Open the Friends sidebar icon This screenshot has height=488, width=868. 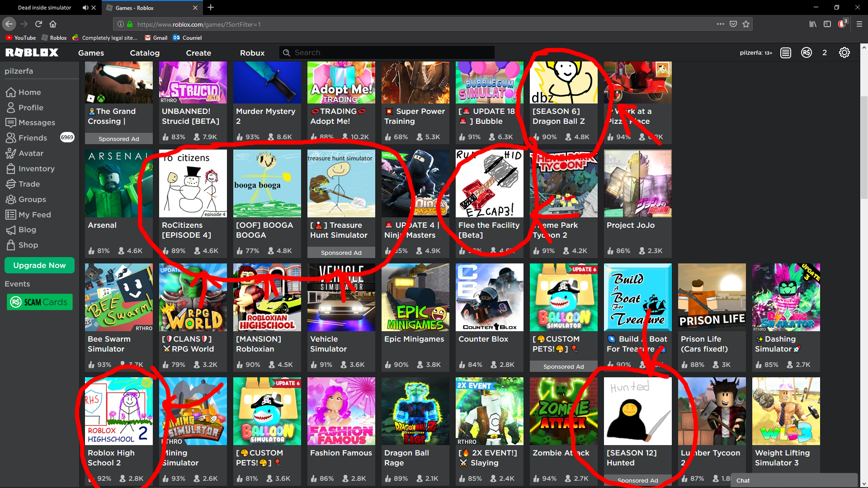(11, 138)
